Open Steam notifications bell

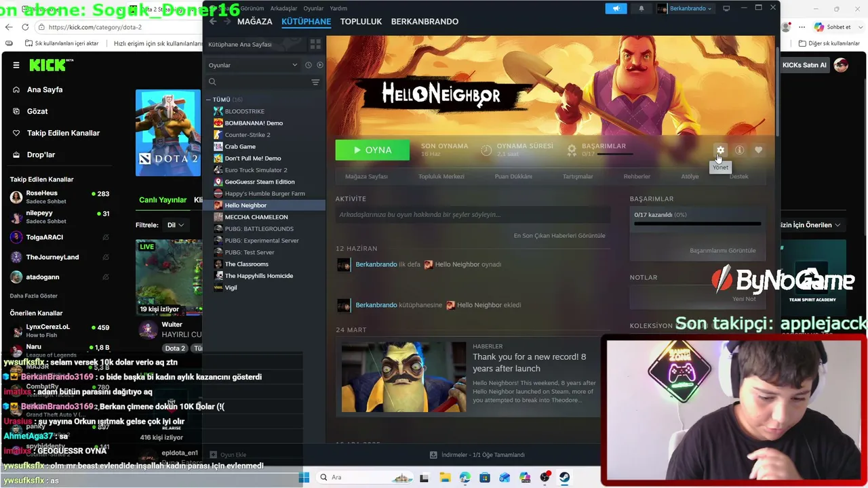coord(642,8)
